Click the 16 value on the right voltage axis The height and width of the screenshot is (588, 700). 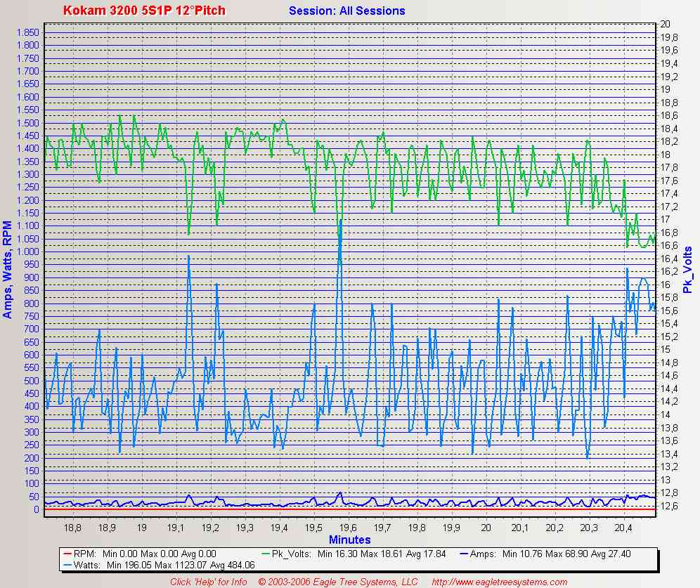coord(665,285)
